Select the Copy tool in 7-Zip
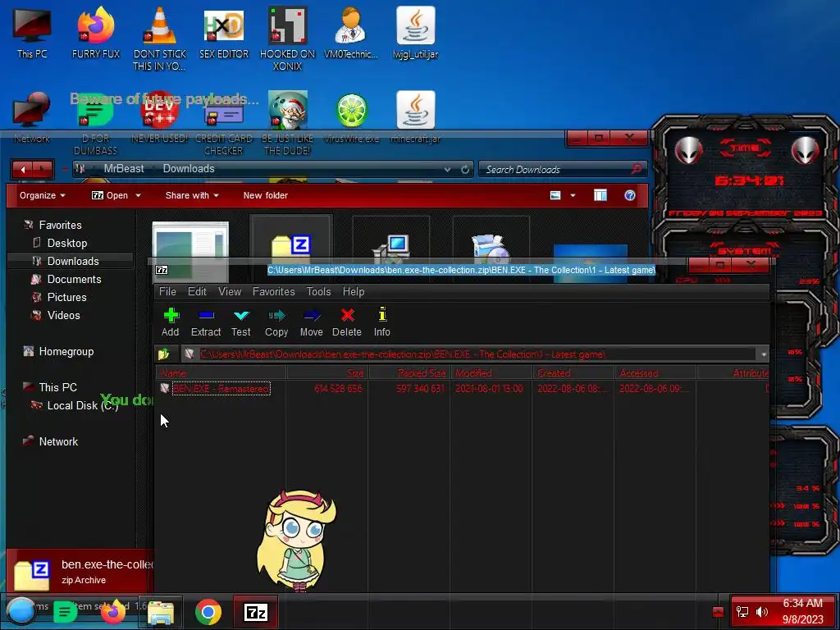Viewport: 840px width, 630px height. pyautogui.click(x=276, y=322)
